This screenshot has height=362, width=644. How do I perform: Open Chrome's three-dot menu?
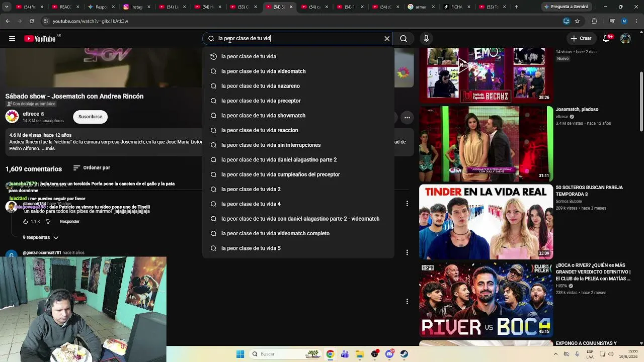[x=636, y=21]
